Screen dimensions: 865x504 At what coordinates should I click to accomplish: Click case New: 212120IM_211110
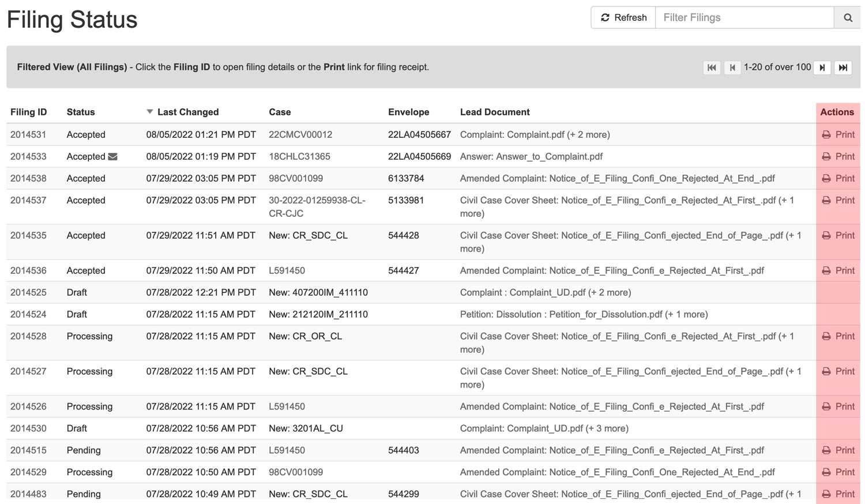tap(318, 314)
